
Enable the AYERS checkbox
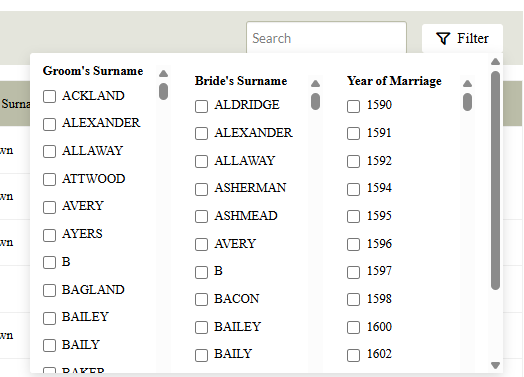(49, 235)
